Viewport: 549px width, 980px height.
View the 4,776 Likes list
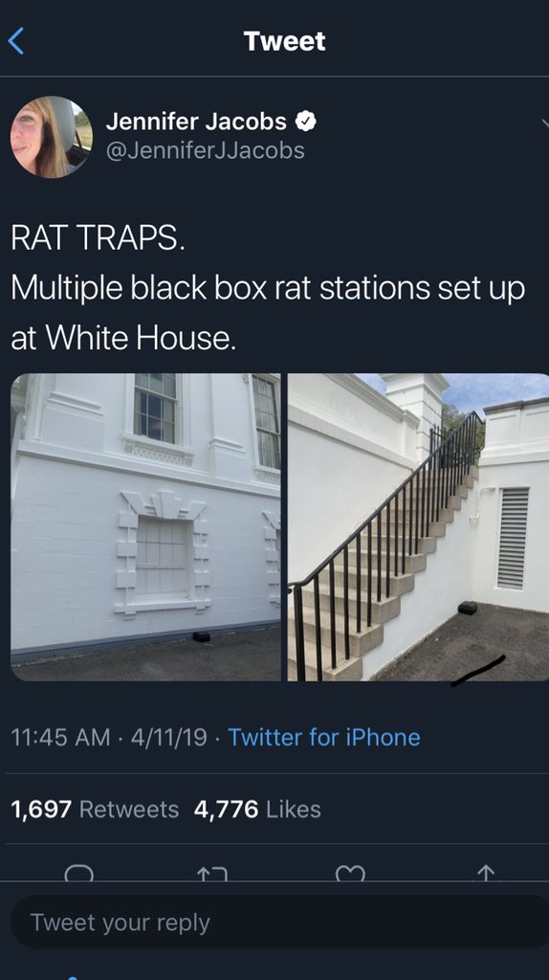coord(257,810)
